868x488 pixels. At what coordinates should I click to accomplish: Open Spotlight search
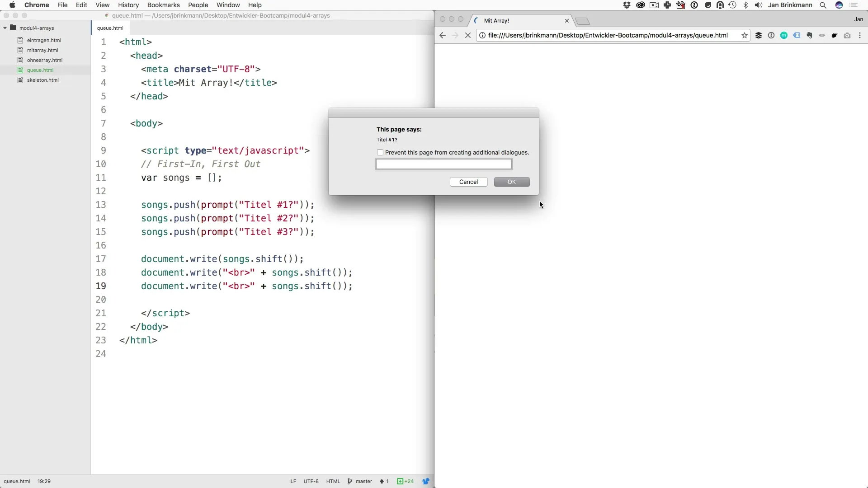click(x=823, y=5)
